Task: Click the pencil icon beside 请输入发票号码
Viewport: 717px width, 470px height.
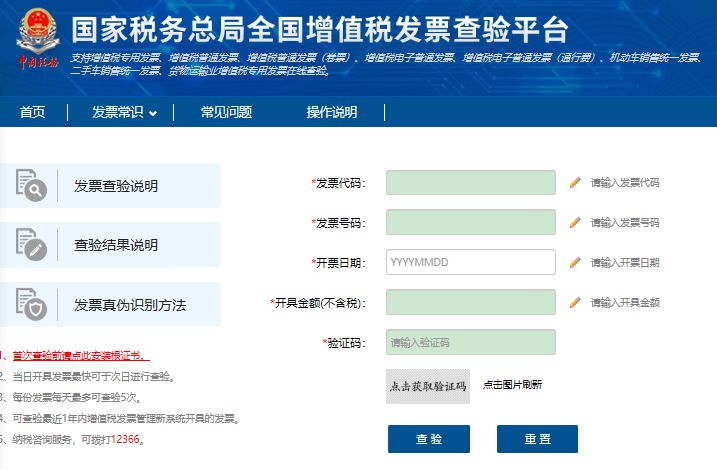Action: (x=575, y=223)
